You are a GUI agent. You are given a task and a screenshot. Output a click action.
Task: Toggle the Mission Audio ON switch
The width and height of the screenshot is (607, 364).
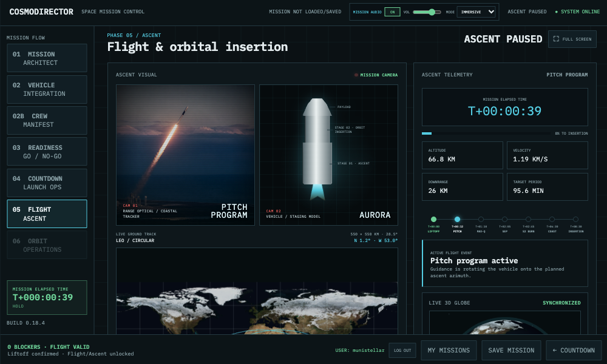coord(392,12)
